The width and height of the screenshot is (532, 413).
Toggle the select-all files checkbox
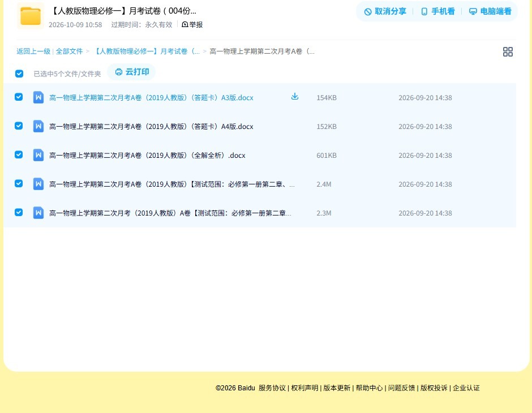point(19,74)
